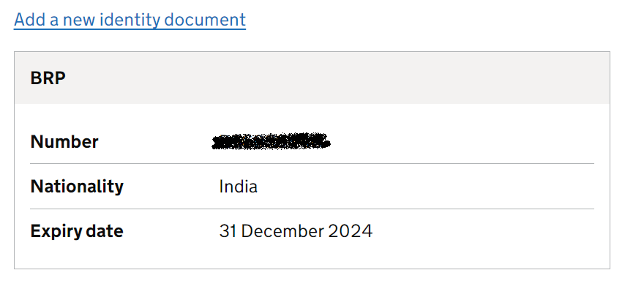Image resolution: width=644 pixels, height=281 pixels.
Task: Click the day number 31 in the expiry date
Action: tap(228, 231)
